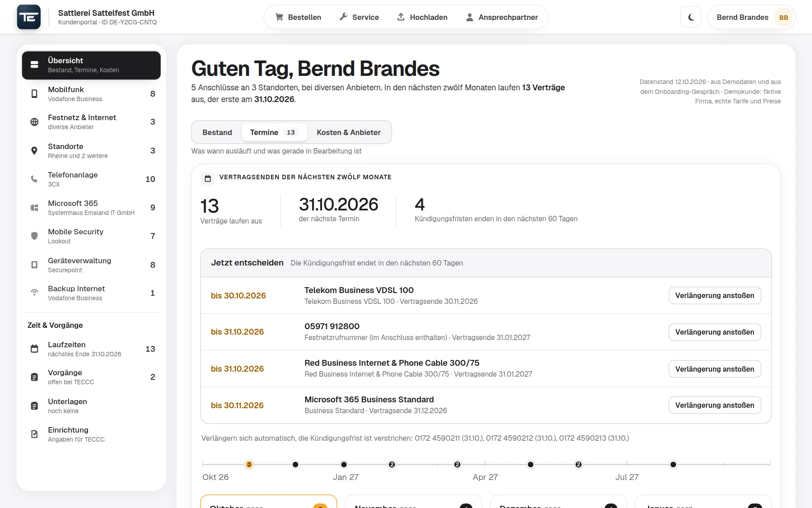The image size is (812, 508).
Task: Open Mobile Security shield icon
Action: click(x=34, y=236)
